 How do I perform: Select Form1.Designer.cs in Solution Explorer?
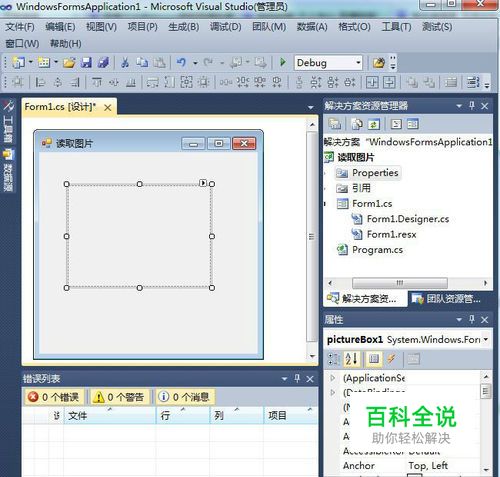[408, 219]
